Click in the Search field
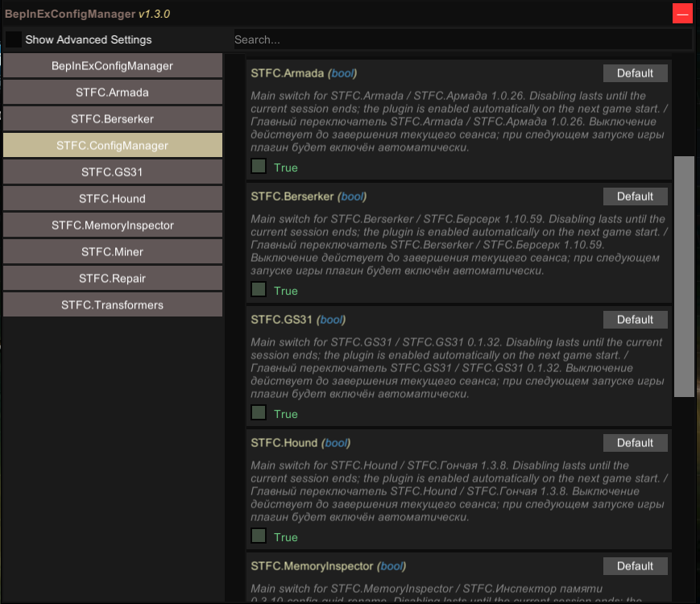Viewport: 700px width, 604px height. pyautogui.click(x=462, y=39)
